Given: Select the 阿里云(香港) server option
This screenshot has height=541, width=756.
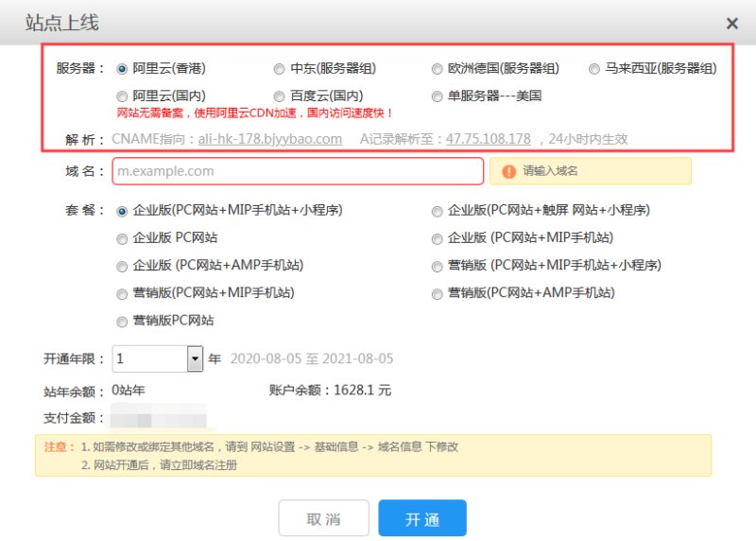Looking at the screenshot, I should [122, 69].
